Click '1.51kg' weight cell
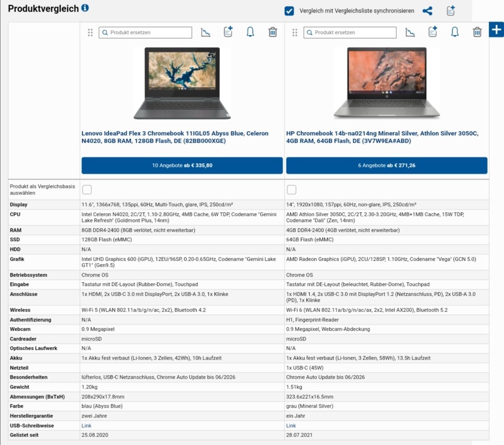Viewport: 504px width, 445px height. click(294, 387)
